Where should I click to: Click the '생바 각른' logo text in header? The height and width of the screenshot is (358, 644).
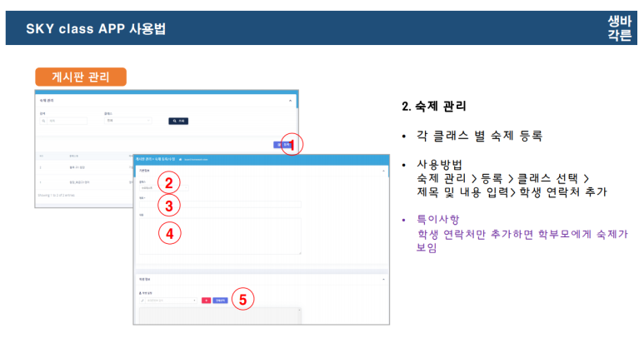point(619,28)
